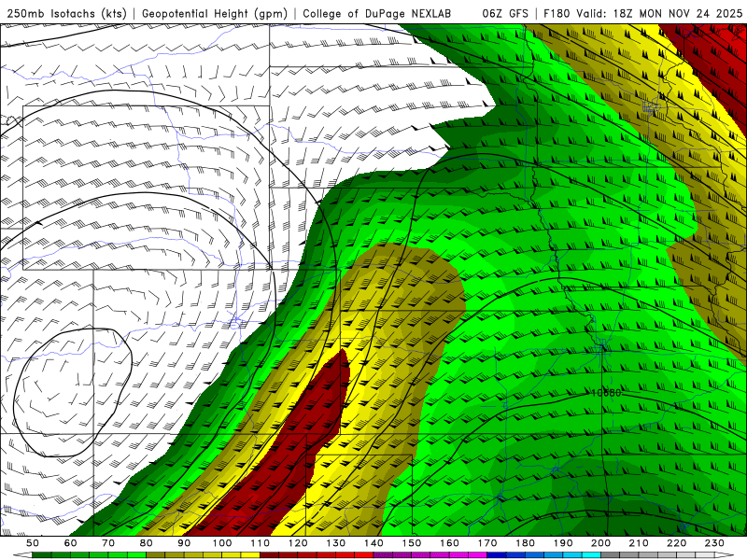Click the 210 value on the color scale
Image resolution: width=747 pixels, height=560 pixels.
click(639, 543)
